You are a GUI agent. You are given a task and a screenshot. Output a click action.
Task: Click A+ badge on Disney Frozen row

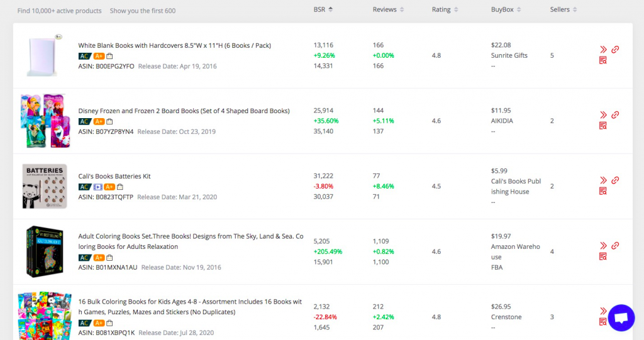[x=99, y=121]
